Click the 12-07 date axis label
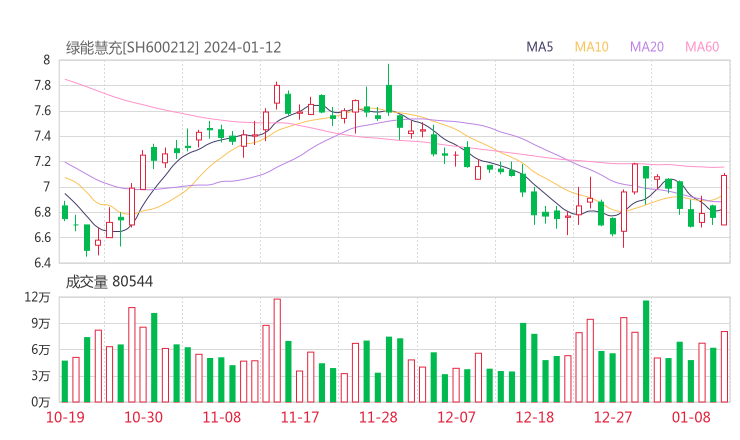This screenshot has width=740, height=440. pos(456,417)
